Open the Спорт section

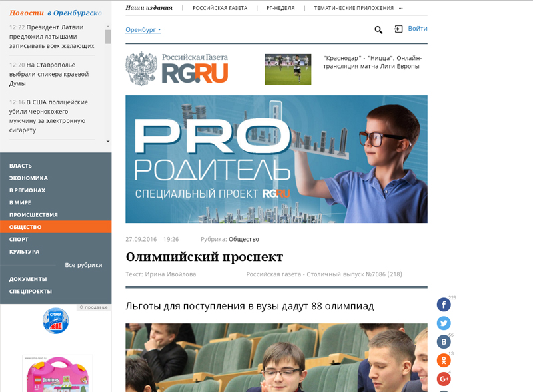(19, 239)
